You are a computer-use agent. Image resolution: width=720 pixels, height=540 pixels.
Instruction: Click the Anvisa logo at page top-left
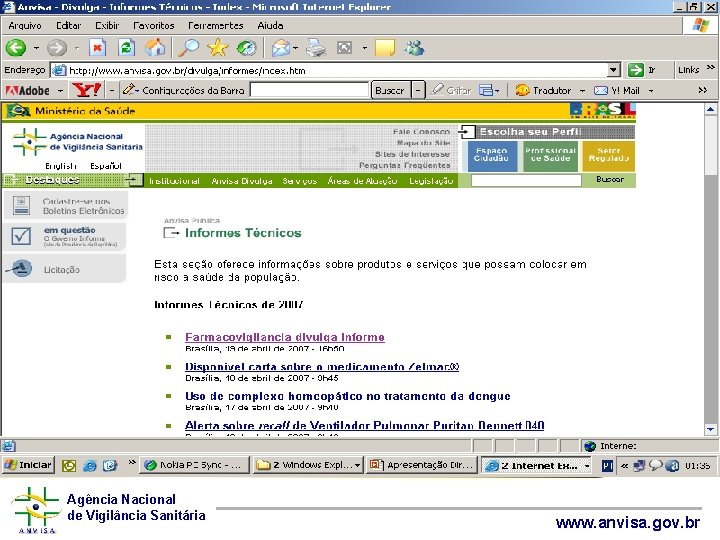78,142
